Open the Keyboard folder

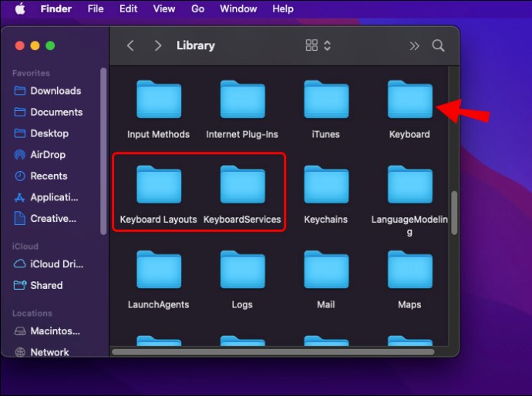(x=409, y=101)
